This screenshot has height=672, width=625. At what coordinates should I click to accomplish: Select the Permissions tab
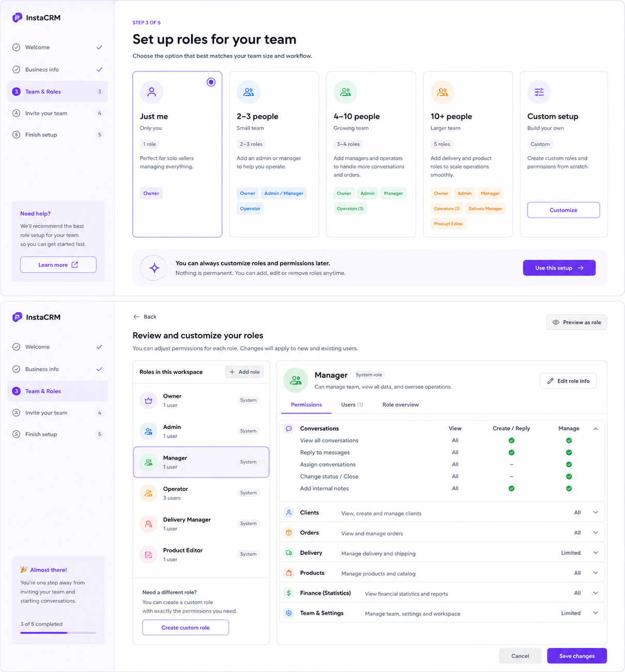click(x=306, y=405)
